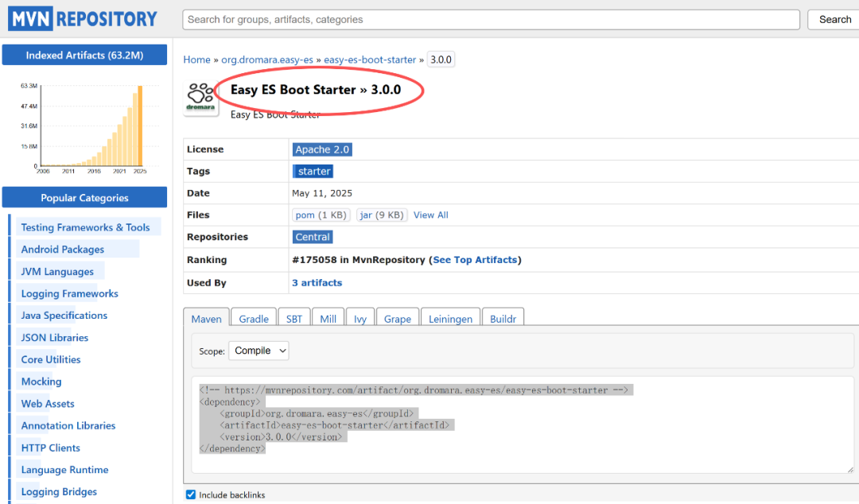859x504 pixels.
Task: Open Logging Bridges category
Action: coord(59,491)
